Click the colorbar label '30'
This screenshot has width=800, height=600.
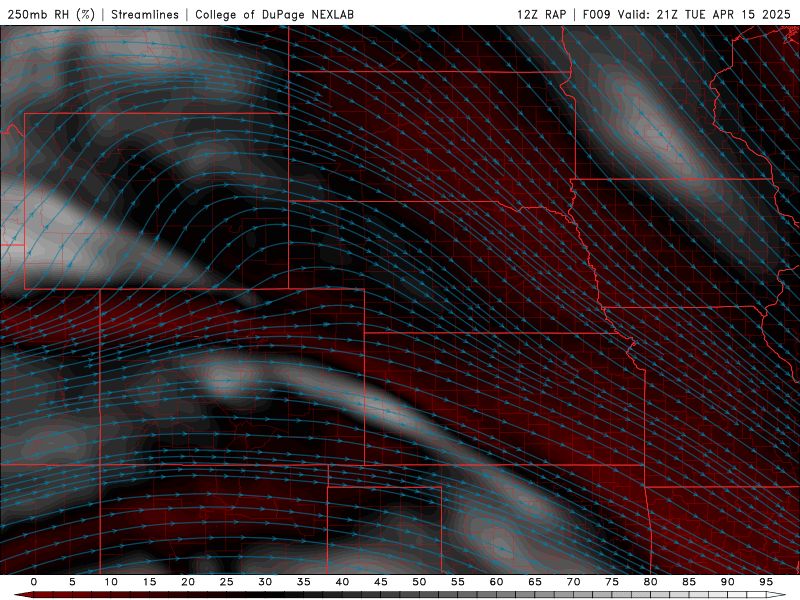[x=265, y=582]
